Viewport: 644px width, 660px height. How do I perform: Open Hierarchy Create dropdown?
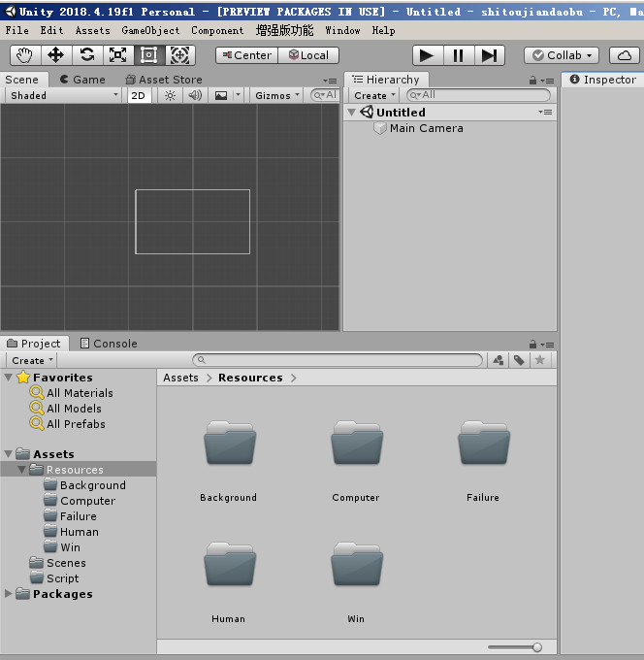tap(374, 95)
